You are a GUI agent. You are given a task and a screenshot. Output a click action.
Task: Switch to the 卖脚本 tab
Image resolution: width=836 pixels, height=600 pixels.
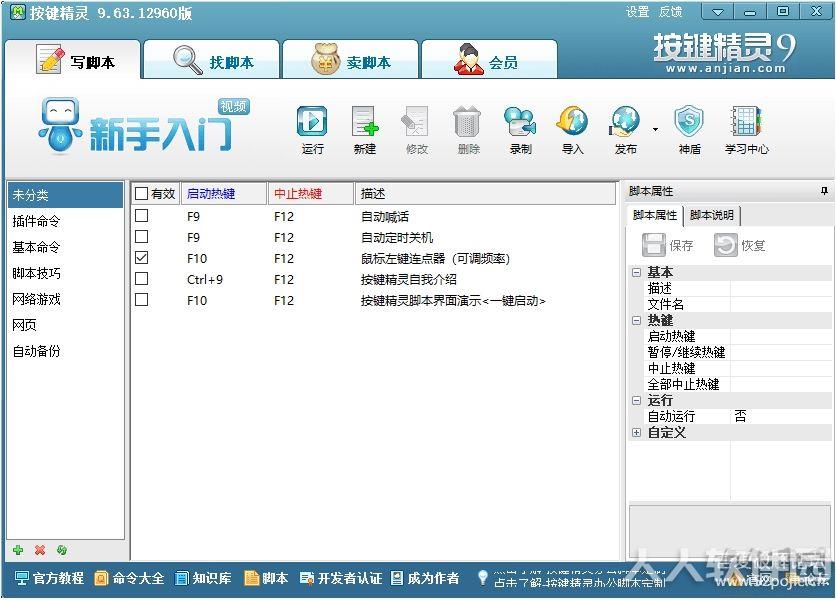pos(350,60)
